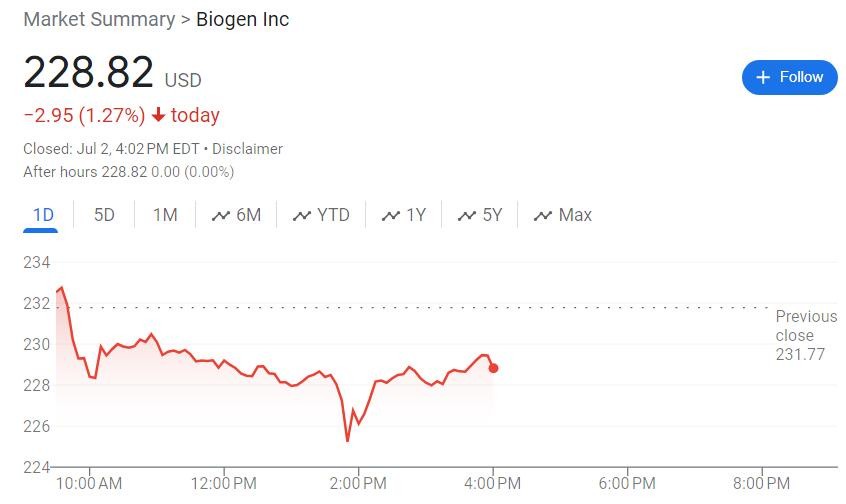Click the trend icon beside 1Y

click(x=390, y=216)
